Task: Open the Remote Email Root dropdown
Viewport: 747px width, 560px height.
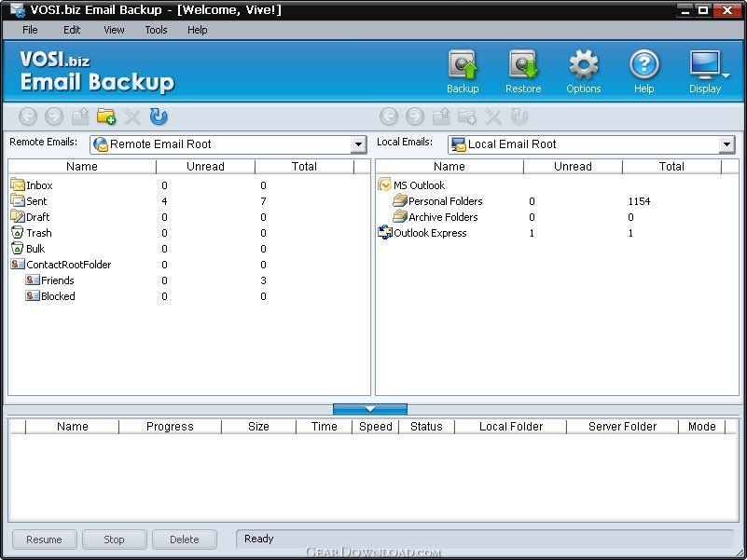Action: 358,144
